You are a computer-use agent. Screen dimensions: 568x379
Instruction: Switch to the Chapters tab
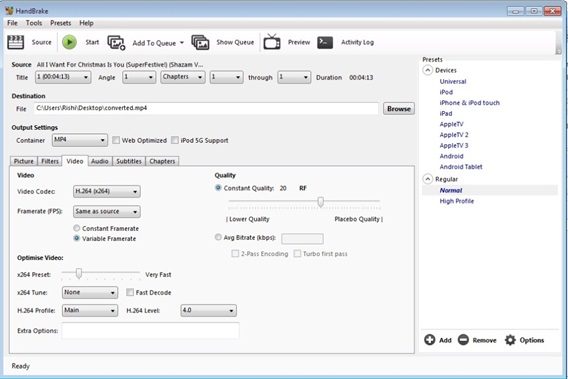[162, 161]
